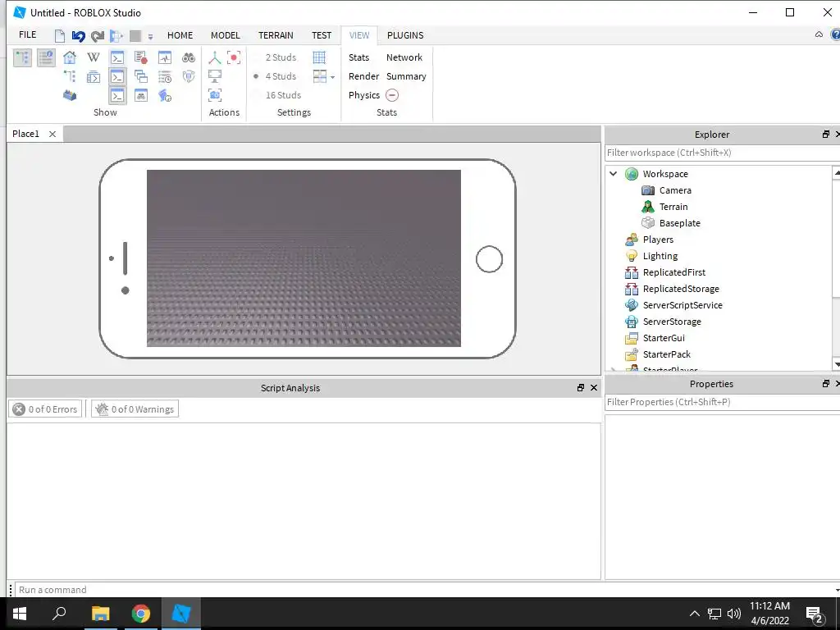Open the Toolbox brick icon
Viewport: 840px width, 630px height.
(70, 95)
